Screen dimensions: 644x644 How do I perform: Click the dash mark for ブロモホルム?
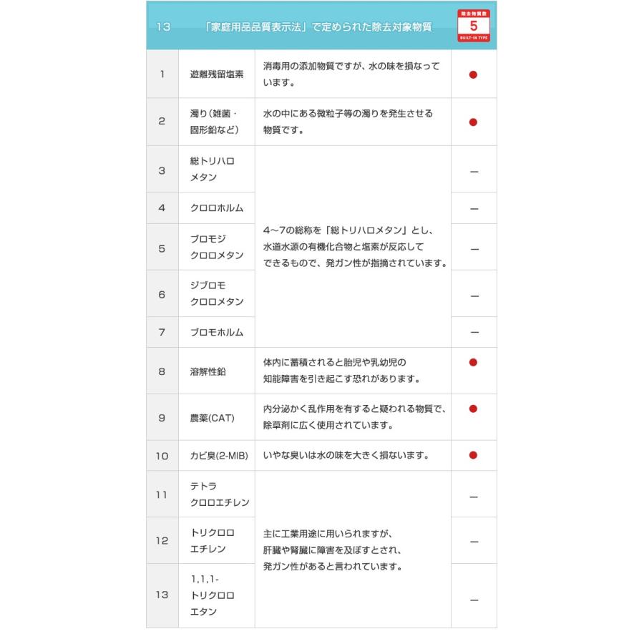click(474, 333)
